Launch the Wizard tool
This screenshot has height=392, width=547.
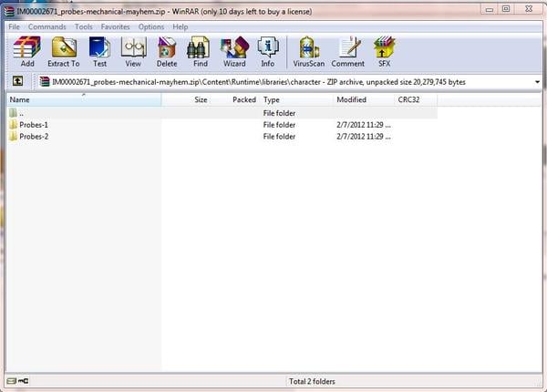pos(234,52)
